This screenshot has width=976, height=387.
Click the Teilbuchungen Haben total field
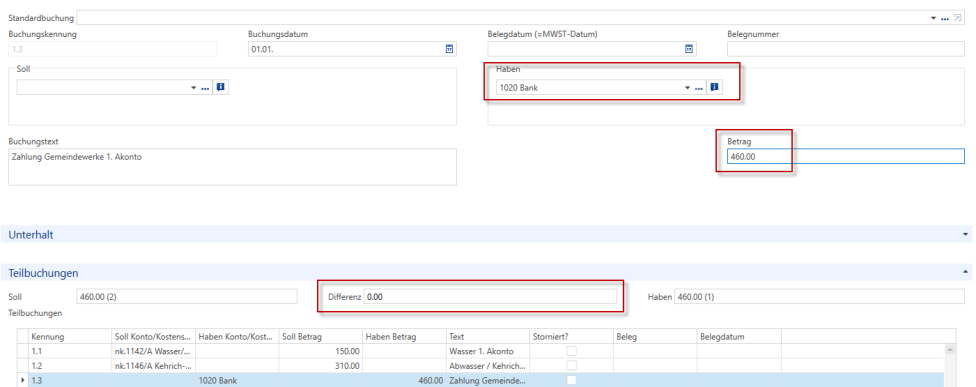tap(819, 297)
